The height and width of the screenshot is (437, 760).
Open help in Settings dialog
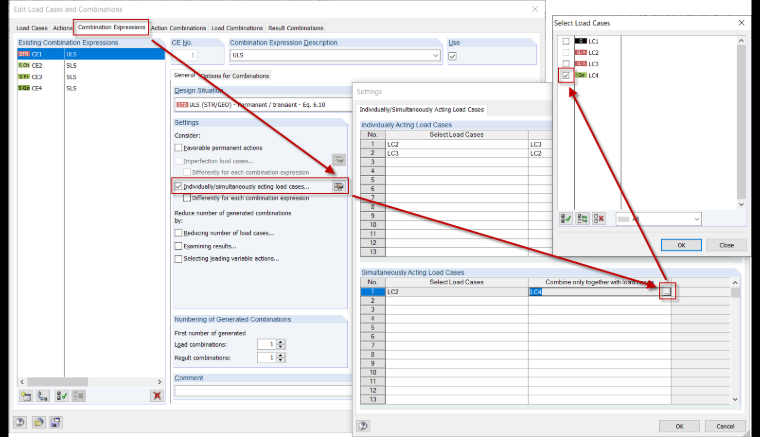(363, 425)
